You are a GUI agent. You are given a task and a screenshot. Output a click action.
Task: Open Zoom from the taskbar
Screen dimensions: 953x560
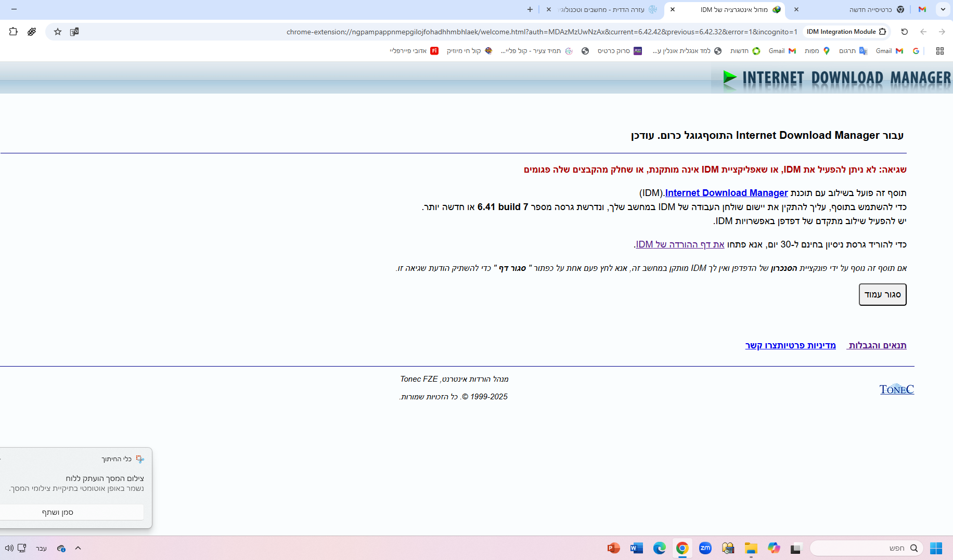point(705,548)
